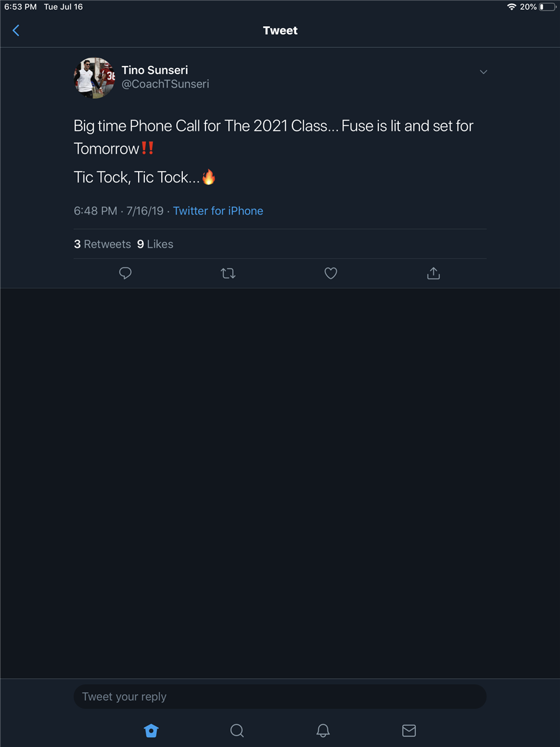Viewport: 560px width, 747px height.
Task: View the 9 Likes list
Action: [156, 244]
